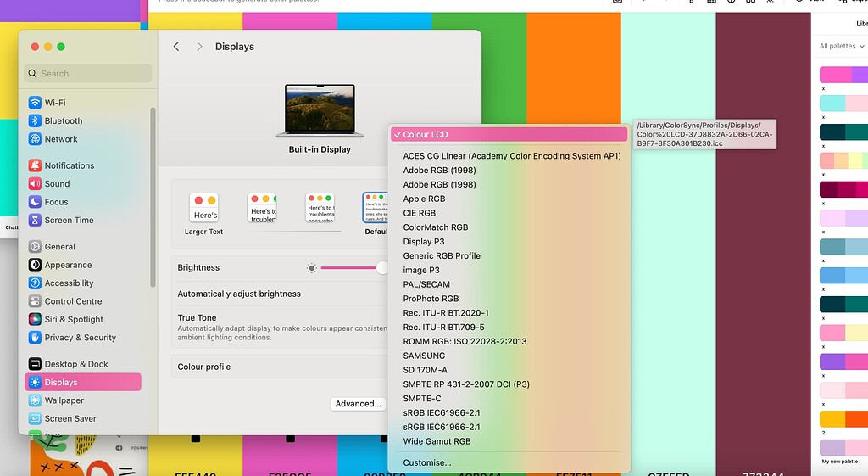Go back with the left chevron
This screenshot has height=476, width=868.
pos(176,47)
